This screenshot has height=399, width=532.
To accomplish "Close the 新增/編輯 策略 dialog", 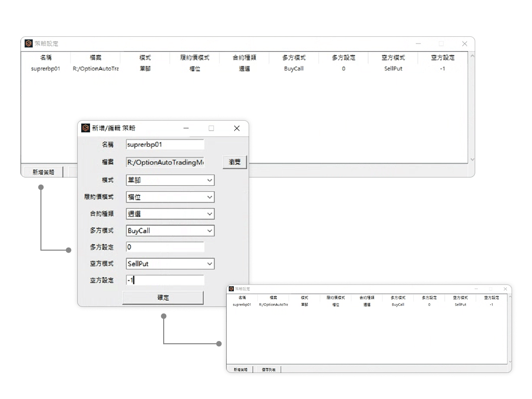I will [236, 128].
